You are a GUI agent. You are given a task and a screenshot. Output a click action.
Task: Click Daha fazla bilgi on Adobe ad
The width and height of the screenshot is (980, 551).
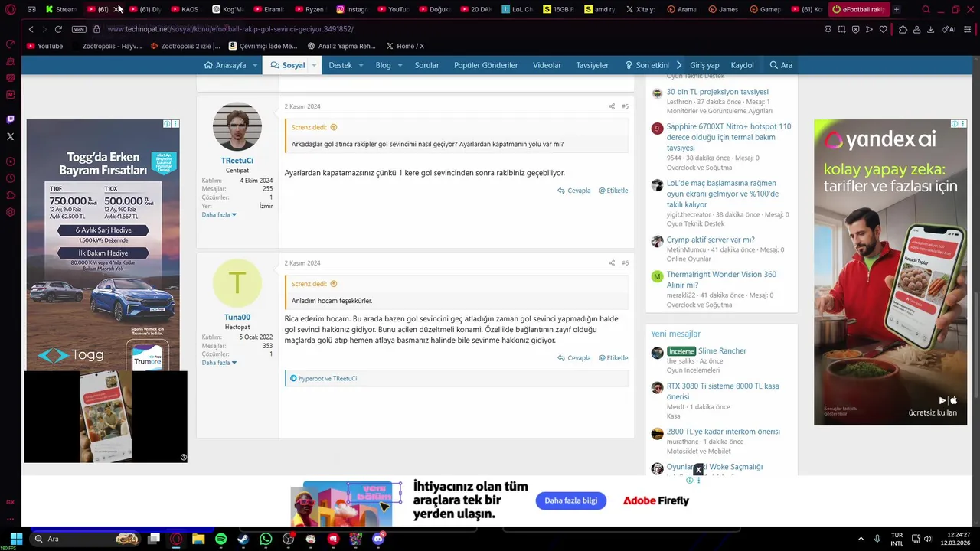tap(570, 500)
